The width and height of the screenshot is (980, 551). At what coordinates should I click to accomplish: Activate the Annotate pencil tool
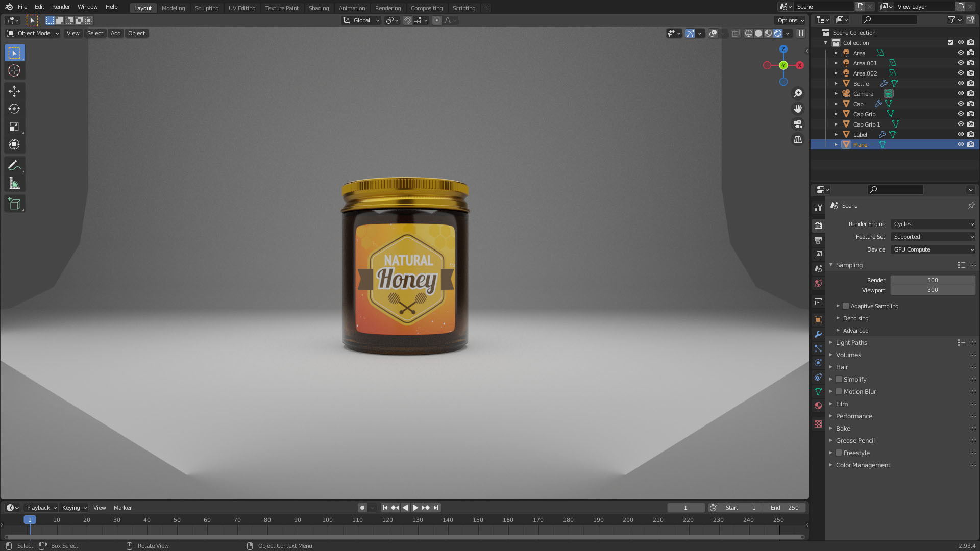14,165
